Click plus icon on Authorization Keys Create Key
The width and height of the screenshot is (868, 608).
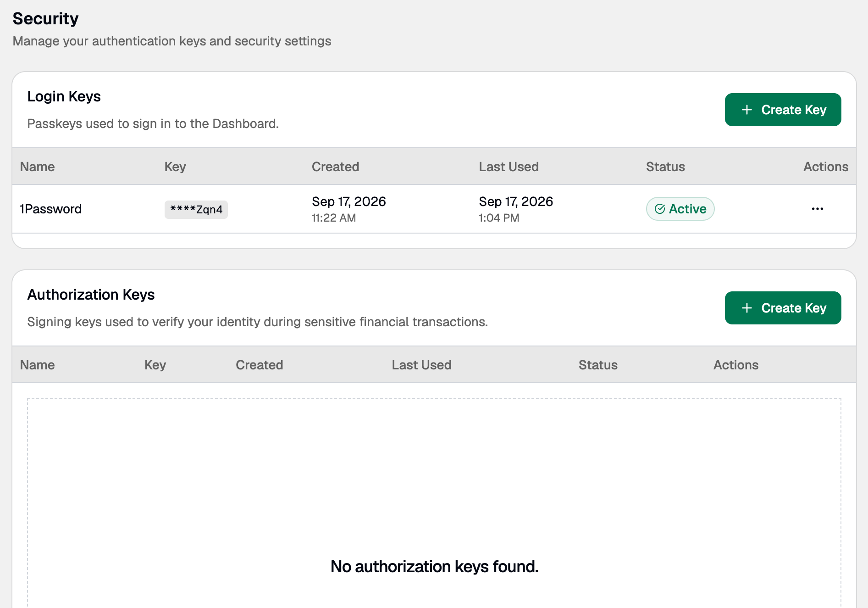coord(747,308)
